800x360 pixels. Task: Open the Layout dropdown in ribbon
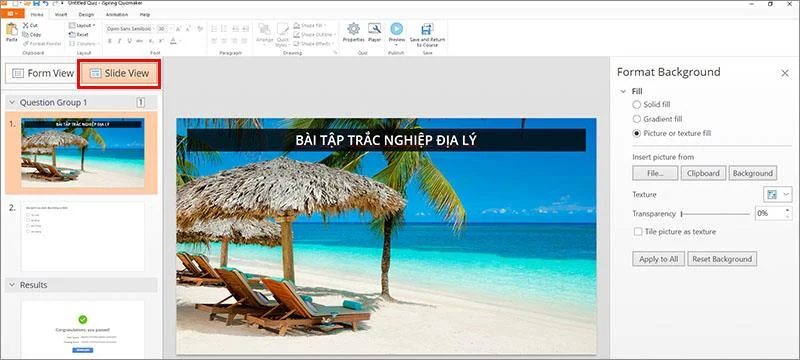pos(82,25)
